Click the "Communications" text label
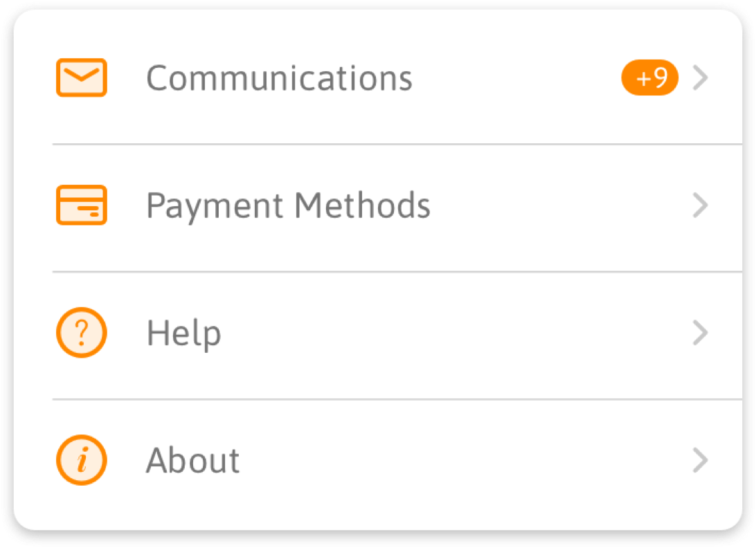The image size is (756, 548). (x=279, y=78)
